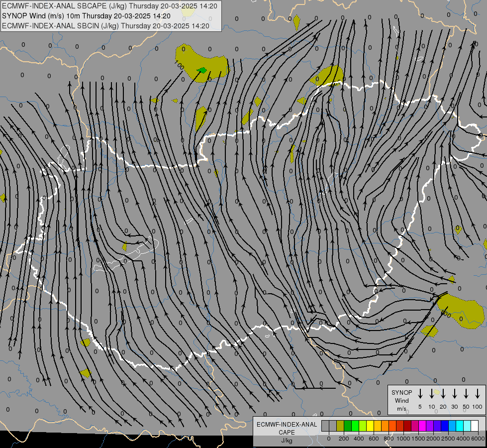Select the white swatch in CAPE legend
The width and height of the screenshot is (487, 448).
pyautogui.click(x=475, y=426)
